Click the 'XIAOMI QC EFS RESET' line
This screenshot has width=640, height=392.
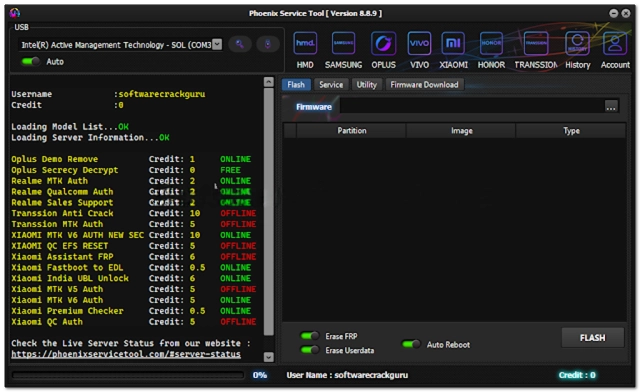[x=133, y=246]
